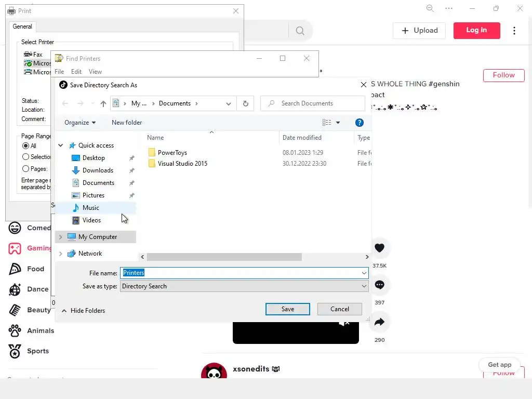The width and height of the screenshot is (532, 399).
Task: Click the share arrow icon
Action: [x=379, y=322]
